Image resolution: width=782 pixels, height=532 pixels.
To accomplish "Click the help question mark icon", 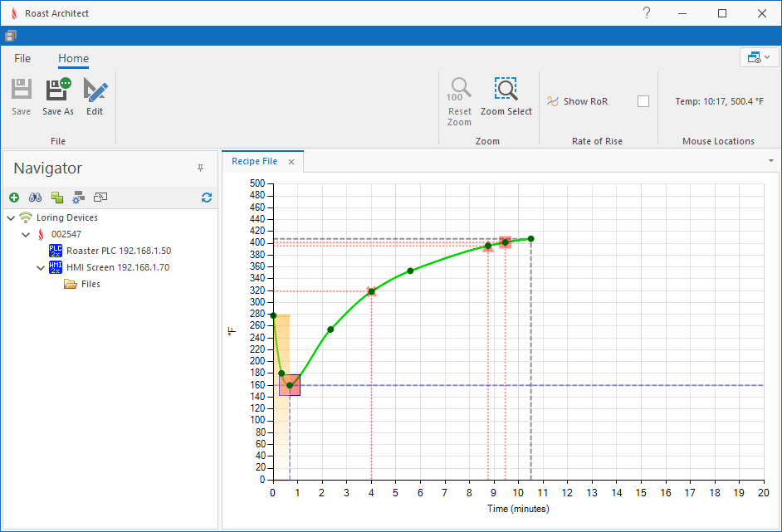I will 647,13.
